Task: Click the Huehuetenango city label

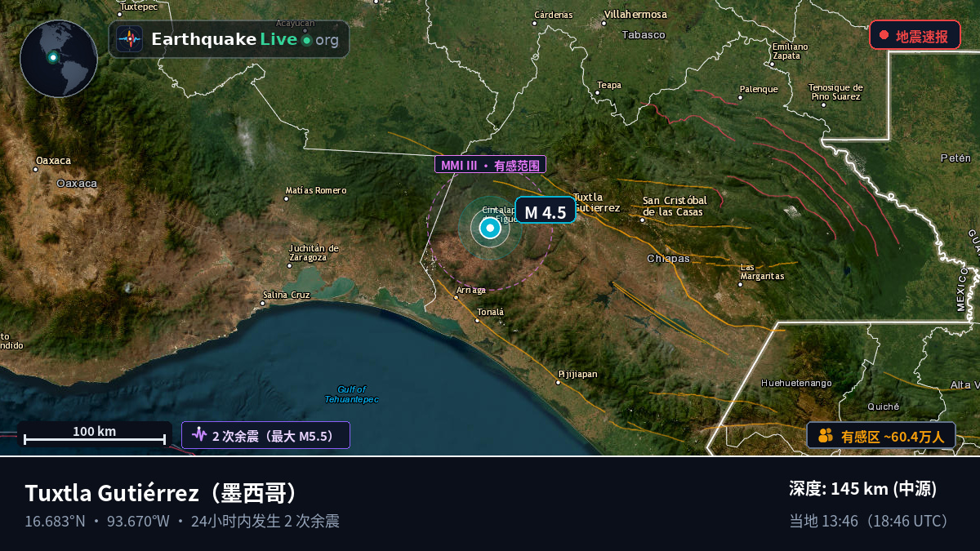Action: 796,383
